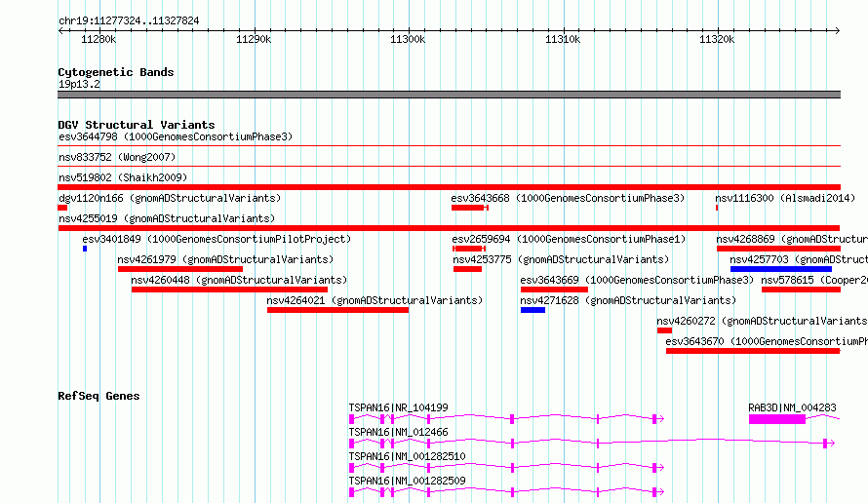
Task: Open variant nsv4268869 label
Action: click(792, 239)
